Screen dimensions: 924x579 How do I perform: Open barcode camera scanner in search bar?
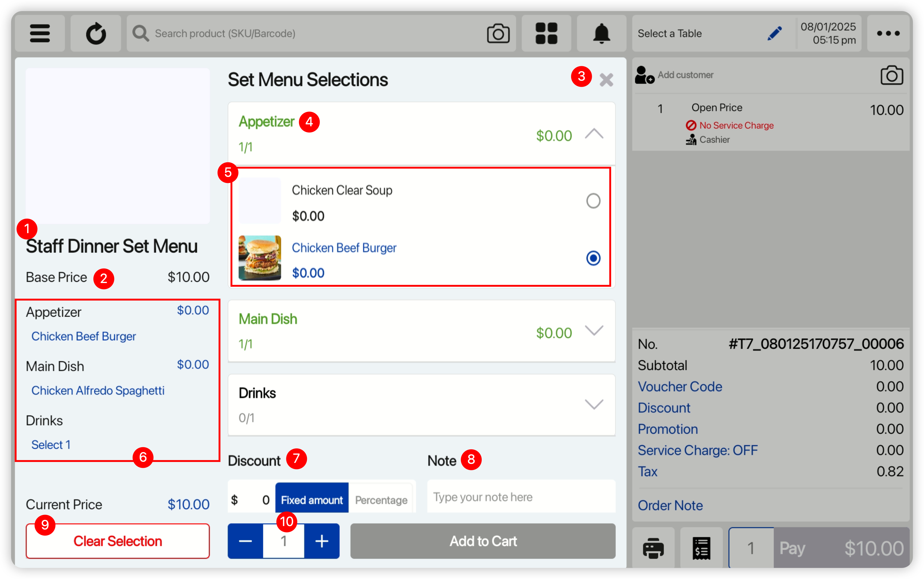498,33
